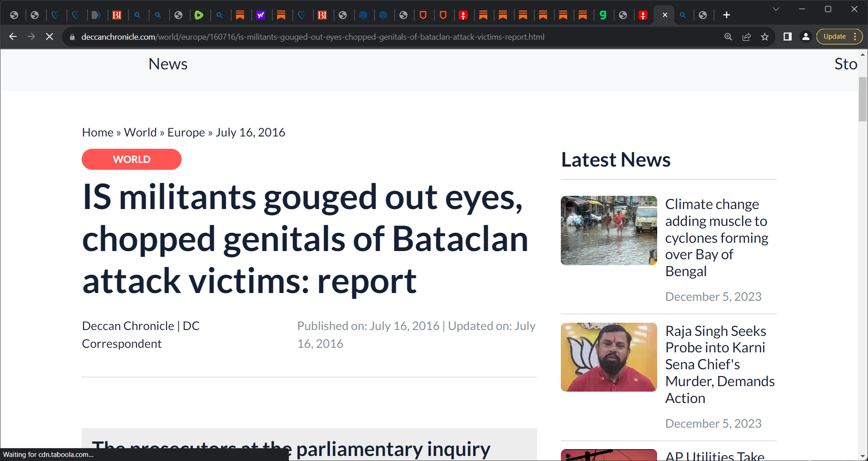Open the tab search dropdown chevron
This screenshot has width=868, height=461.
[x=776, y=9]
